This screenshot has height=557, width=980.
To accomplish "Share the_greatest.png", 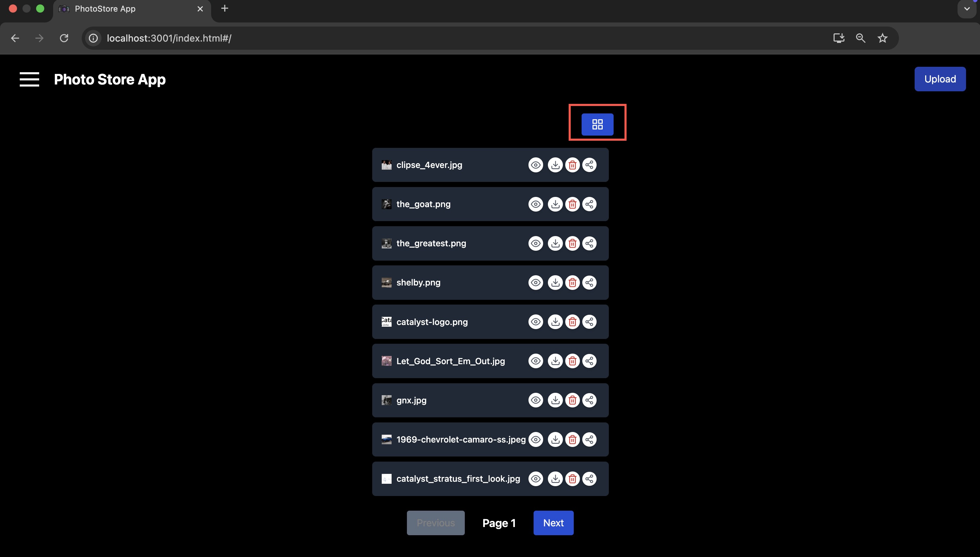I will click(x=589, y=243).
